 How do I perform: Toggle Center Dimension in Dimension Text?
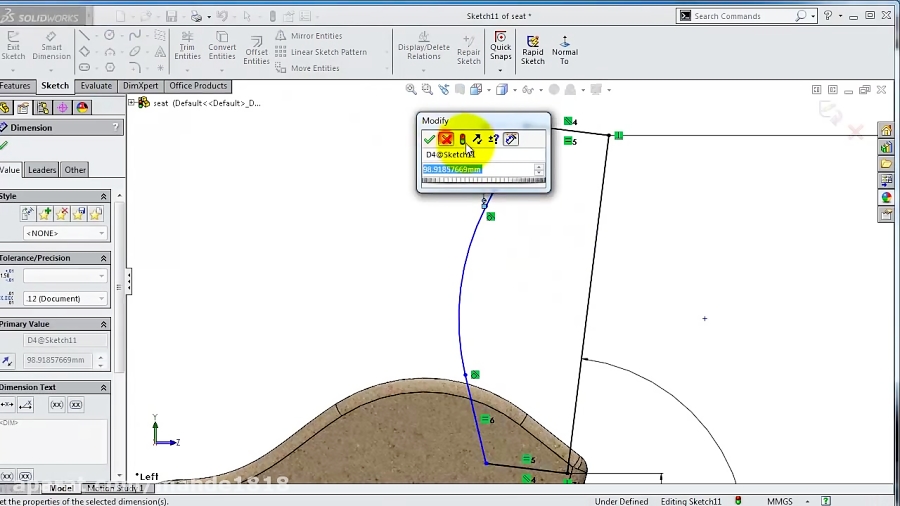pos(7,404)
